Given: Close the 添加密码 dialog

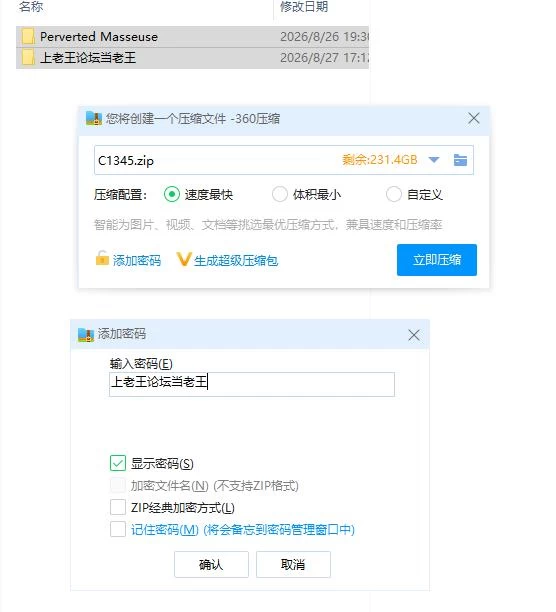Looking at the screenshot, I should pyautogui.click(x=414, y=335).
